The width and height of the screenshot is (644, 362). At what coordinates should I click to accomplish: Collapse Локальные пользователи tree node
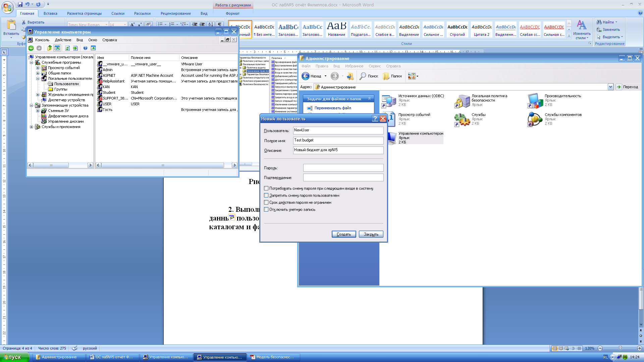[38, 78]
